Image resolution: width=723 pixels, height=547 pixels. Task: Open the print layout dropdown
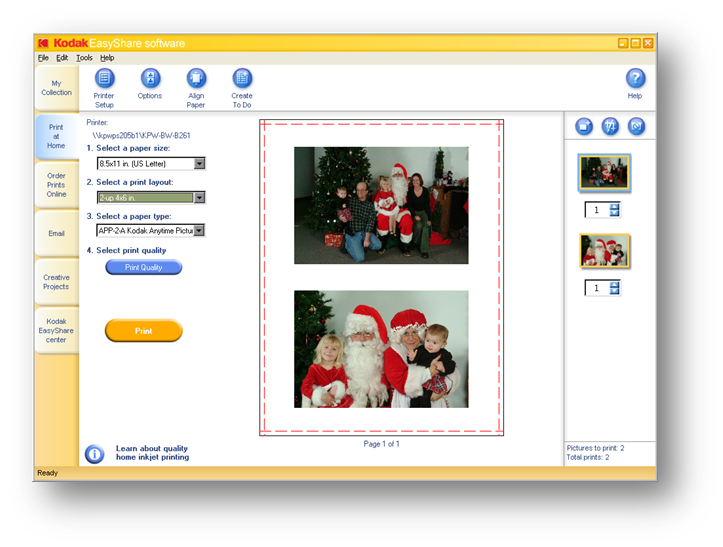(x=199, y=197)
